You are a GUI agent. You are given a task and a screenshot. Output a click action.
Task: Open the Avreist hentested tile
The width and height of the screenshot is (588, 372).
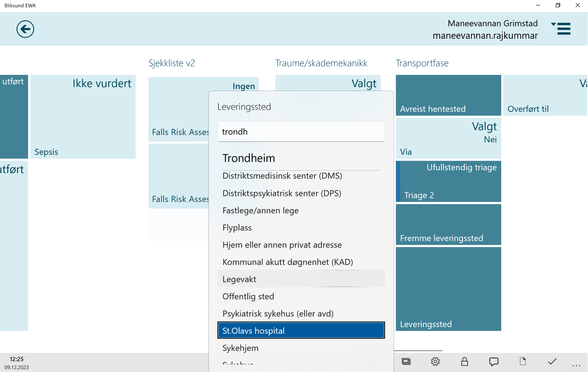click(x=448, y=95)
